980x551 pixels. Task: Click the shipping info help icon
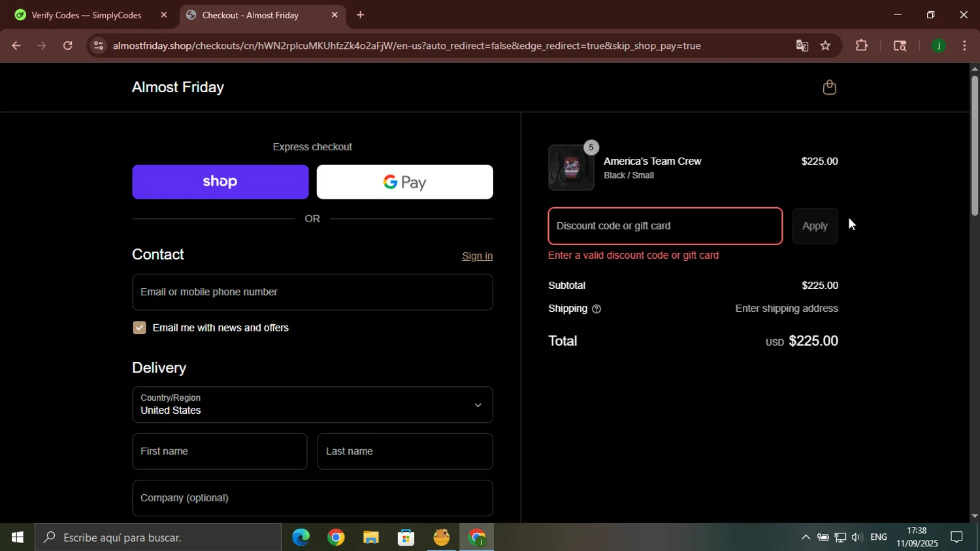click(x=596, y=309)
